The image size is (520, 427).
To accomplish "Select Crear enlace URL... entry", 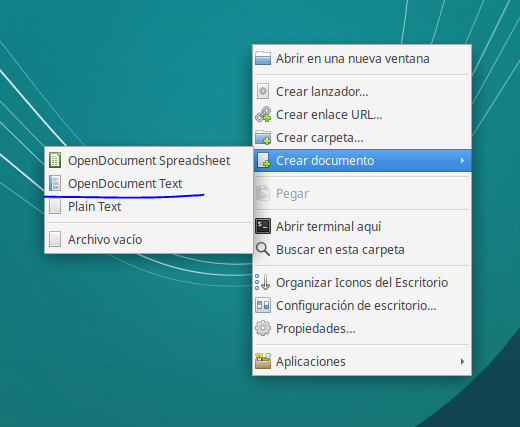I will pos(362,114).
